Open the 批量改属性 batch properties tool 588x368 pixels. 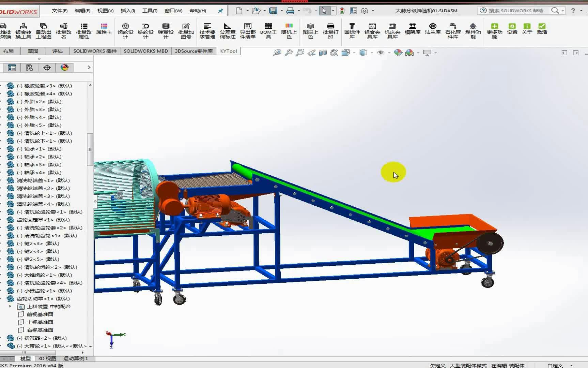tap(84, 31)
